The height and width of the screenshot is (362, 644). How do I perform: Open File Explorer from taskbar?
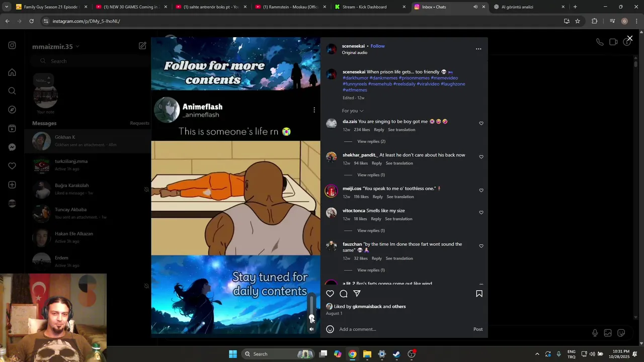click(x=367, y=354)
